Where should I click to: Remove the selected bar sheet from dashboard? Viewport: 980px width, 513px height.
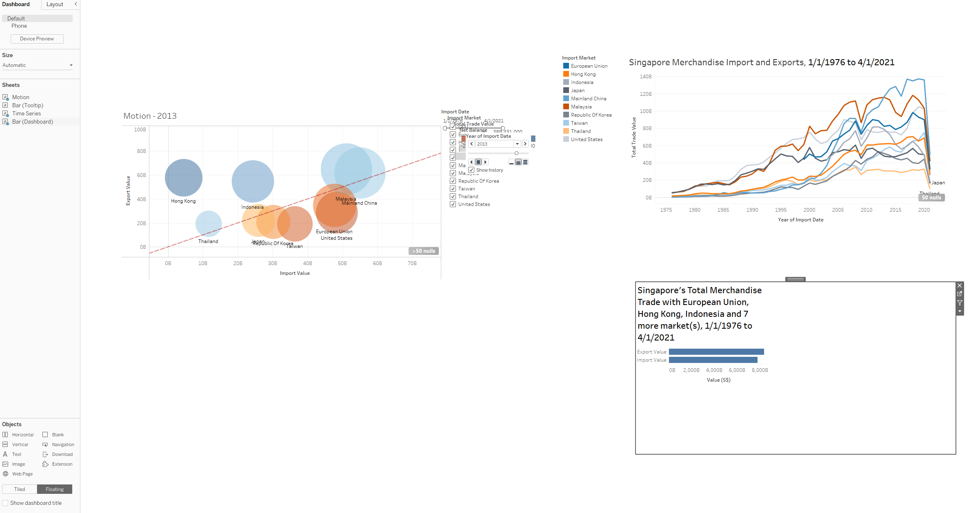click(x=960, y=285)
